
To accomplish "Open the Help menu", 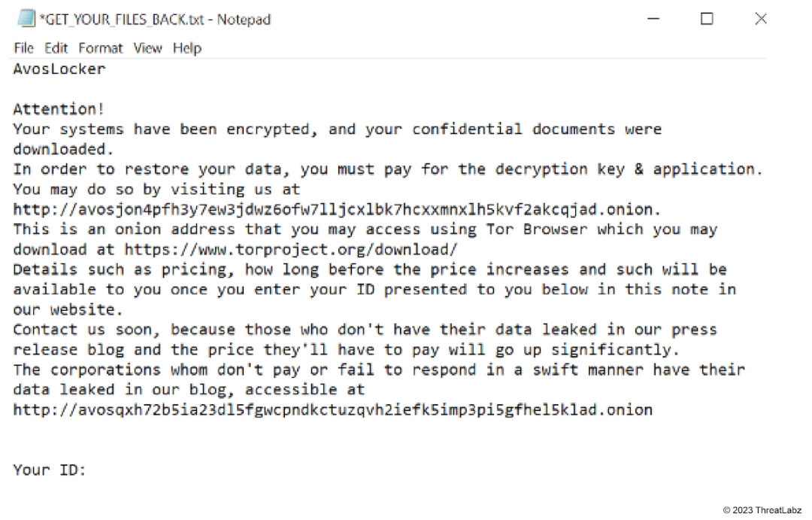I will 187,48.
